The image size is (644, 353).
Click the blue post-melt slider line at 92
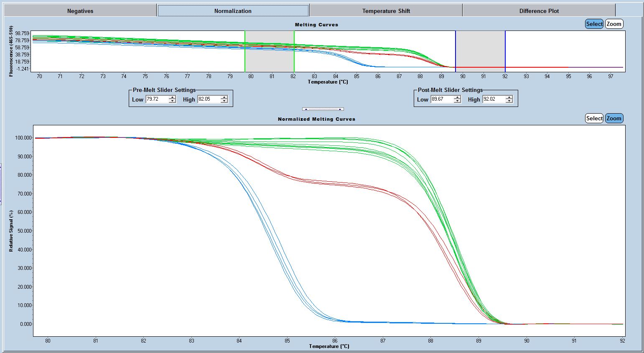[505, 50]
